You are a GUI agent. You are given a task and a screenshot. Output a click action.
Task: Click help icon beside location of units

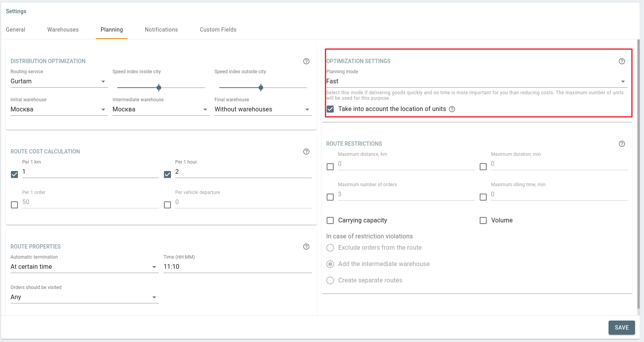[x=452, y=109]
